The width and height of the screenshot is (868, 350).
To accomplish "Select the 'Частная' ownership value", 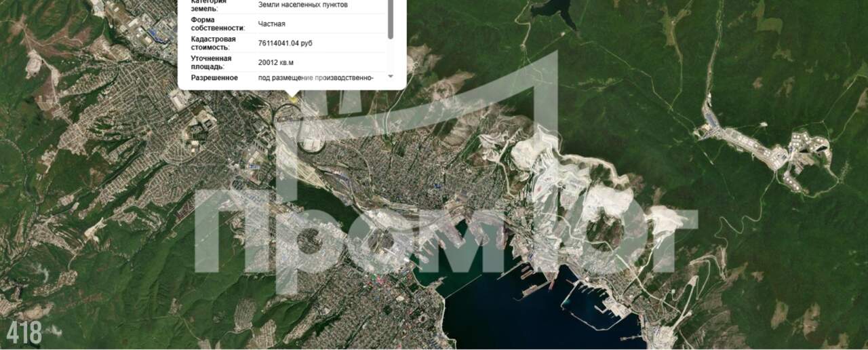I will tap(272, 24).
